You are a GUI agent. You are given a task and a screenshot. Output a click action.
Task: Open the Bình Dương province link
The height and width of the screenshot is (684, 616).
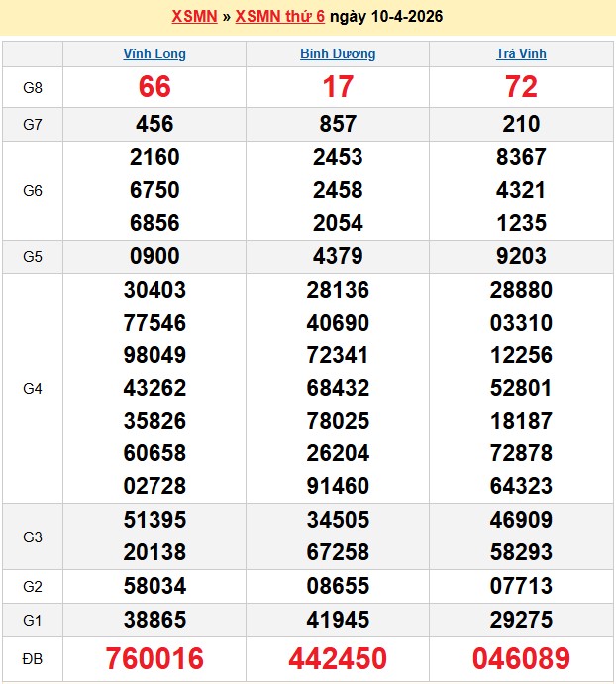pos(338,54)
